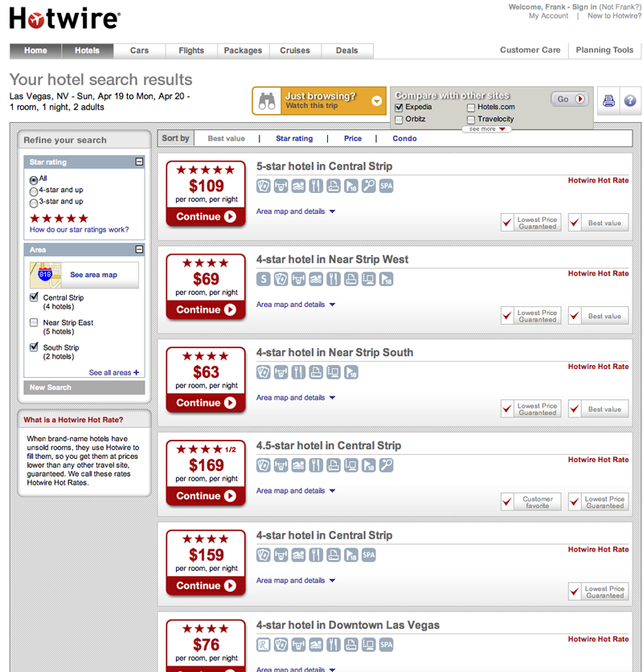Viewport: 643px width, 672px height.
Task: Click tennis racket icon on 5-star Central Strip hotel
Action: coord(369,186)
